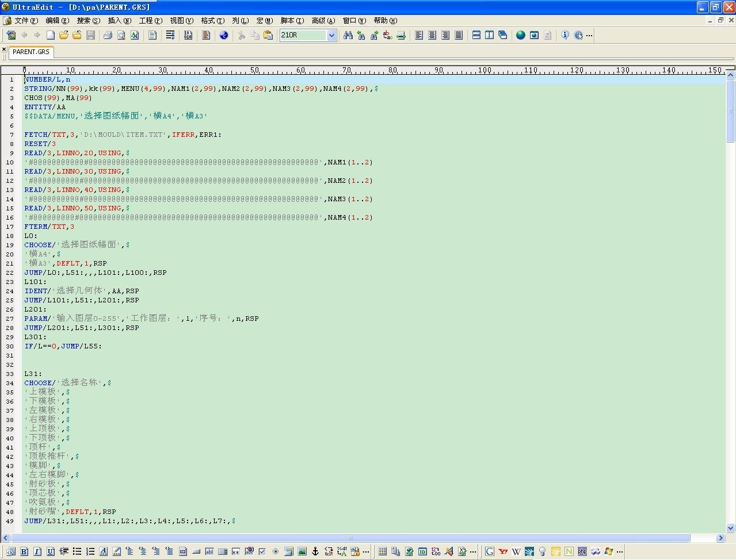Screen dimensions: 736x560
Task: Click line 1 text NUMBER/L,n
Action: pyautogui.click(x=47, y=79)
